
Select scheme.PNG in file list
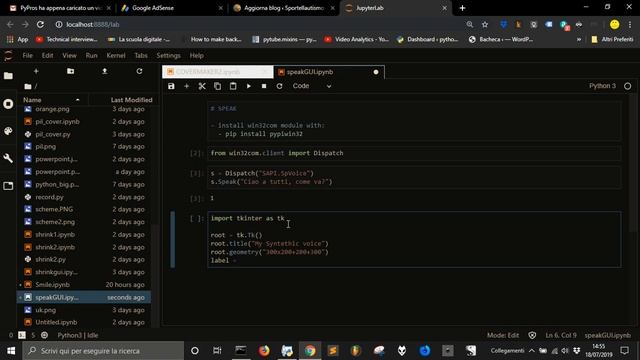[84, 209]
